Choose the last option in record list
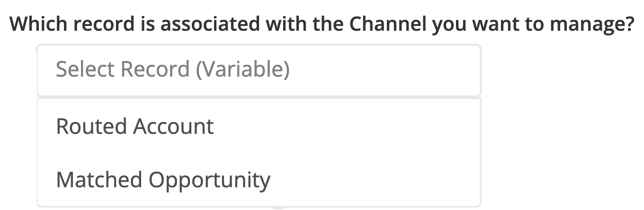This screenshot has width=644, height=210. point(163,180)
